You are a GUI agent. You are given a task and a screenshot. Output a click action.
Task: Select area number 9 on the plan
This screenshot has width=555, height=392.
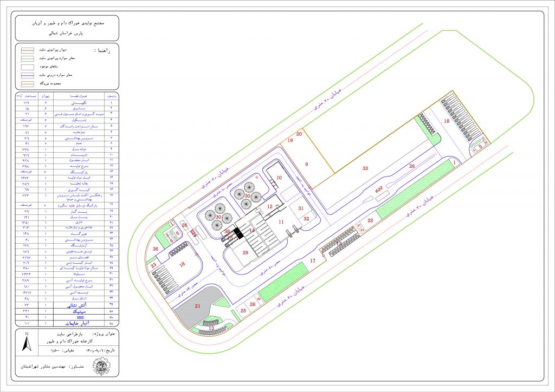pyautogui.click(x=306, y=164)
